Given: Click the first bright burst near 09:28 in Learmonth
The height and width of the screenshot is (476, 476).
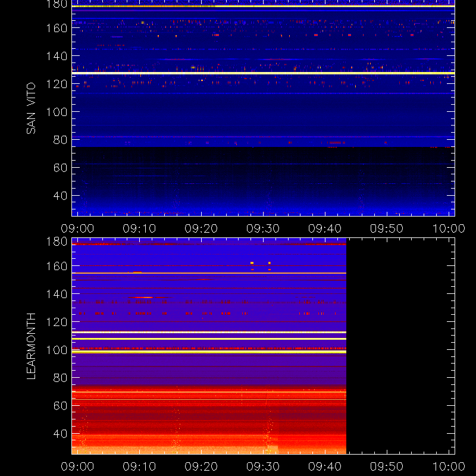Looking at the screenshot, I should [x=252, y=263].
